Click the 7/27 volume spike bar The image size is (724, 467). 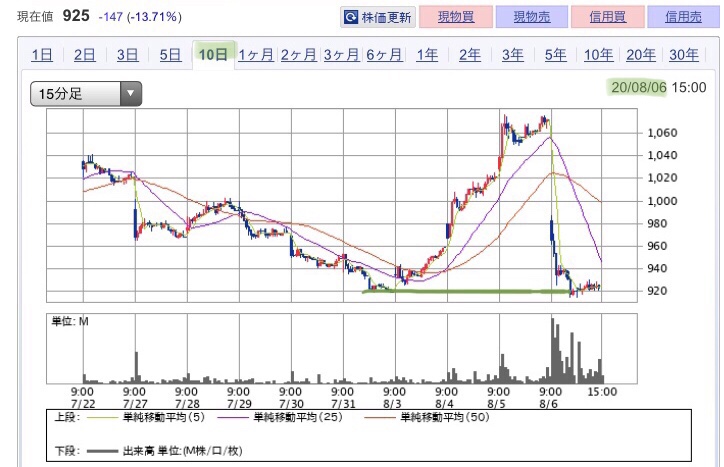click(136, 368)
